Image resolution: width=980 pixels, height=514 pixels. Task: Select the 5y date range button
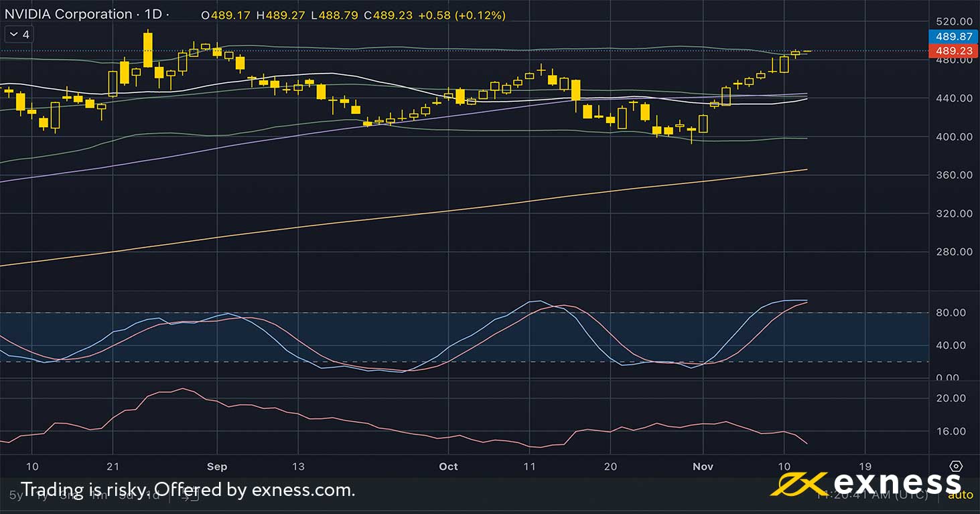[x=15, y=495]
